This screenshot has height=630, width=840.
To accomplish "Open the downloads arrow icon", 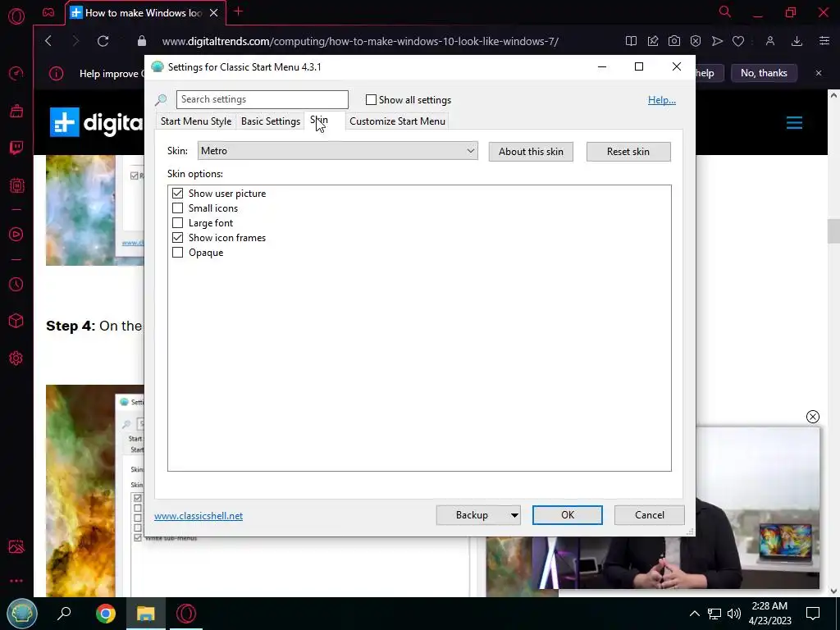I will 797,41.
